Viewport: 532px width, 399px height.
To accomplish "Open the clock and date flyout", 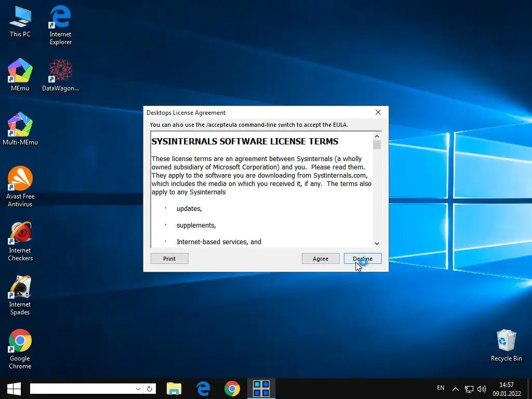I will tap(507, 389).
